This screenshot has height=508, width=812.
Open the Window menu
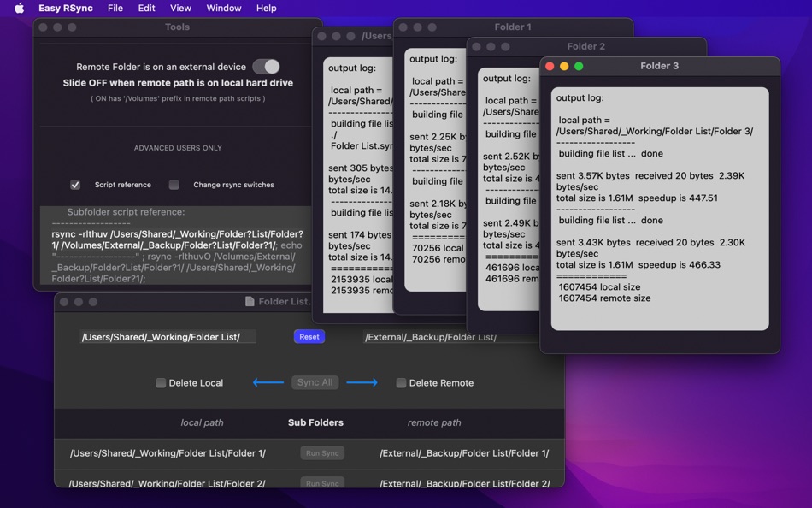[x=224, y=9]
